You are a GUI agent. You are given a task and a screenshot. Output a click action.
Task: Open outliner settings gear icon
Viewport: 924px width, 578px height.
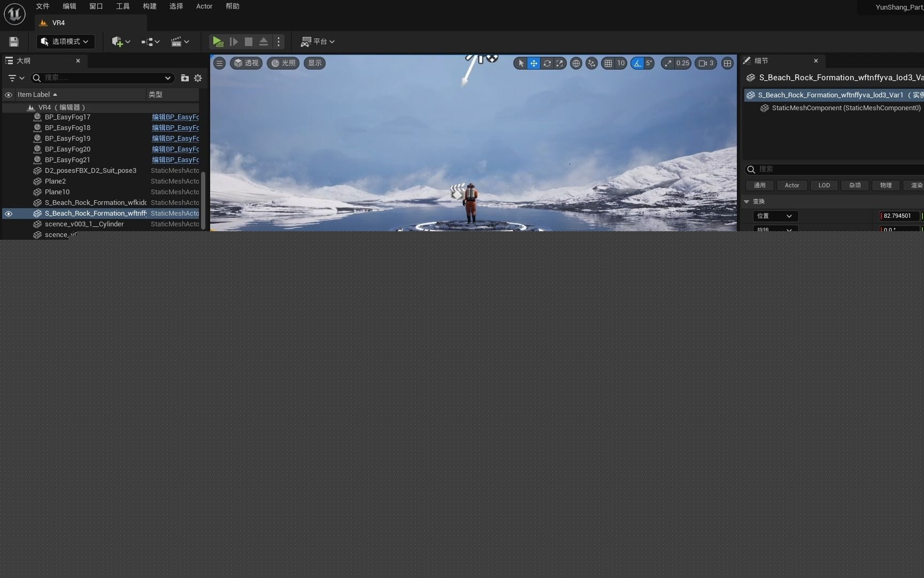click(x=198, y=78)
